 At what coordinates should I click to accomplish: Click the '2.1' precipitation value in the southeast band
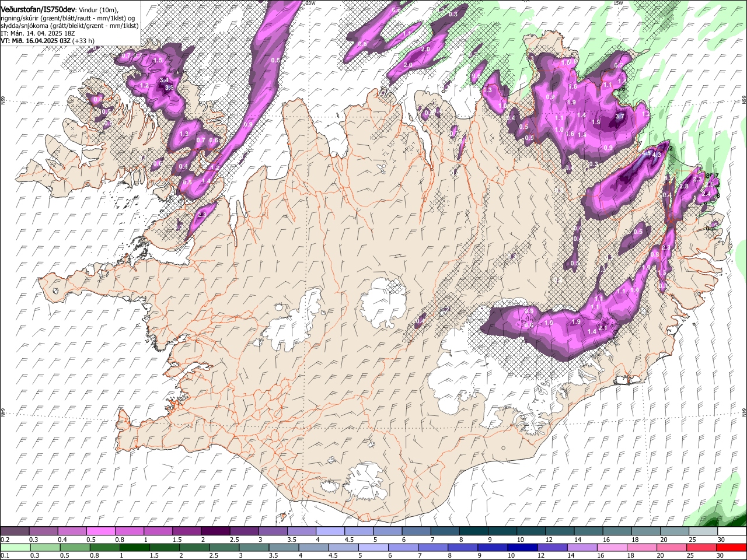pos(603,328)
